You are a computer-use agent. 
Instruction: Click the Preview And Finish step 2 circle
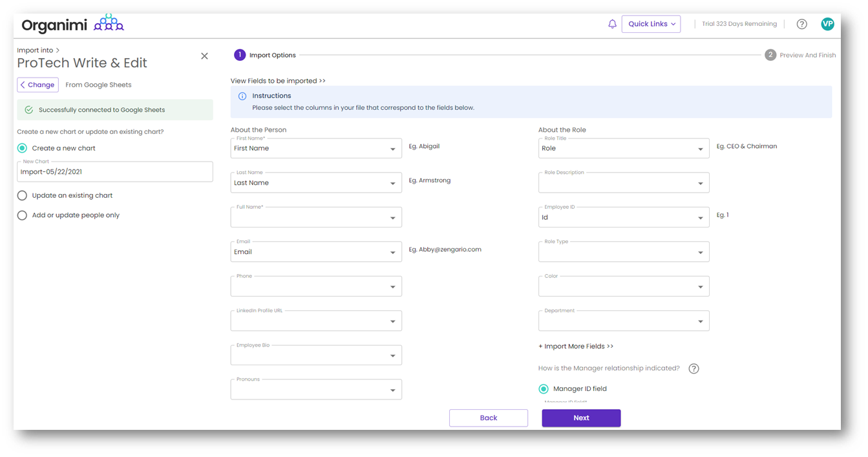(x=770, y=55)
